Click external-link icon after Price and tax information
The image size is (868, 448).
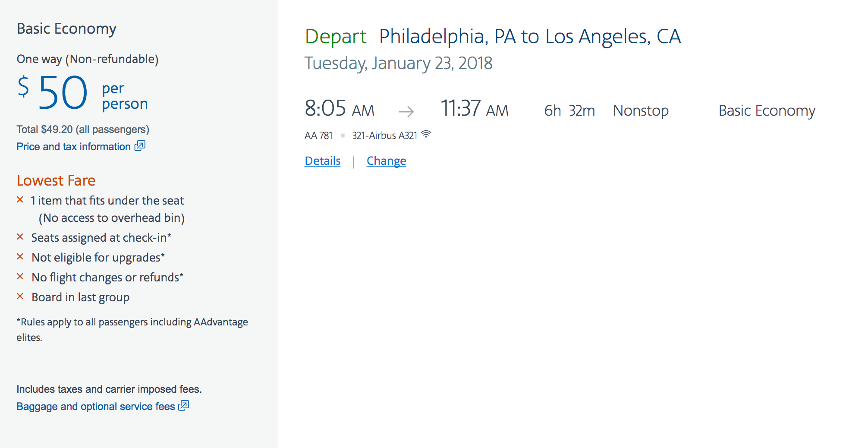[140, 146]
